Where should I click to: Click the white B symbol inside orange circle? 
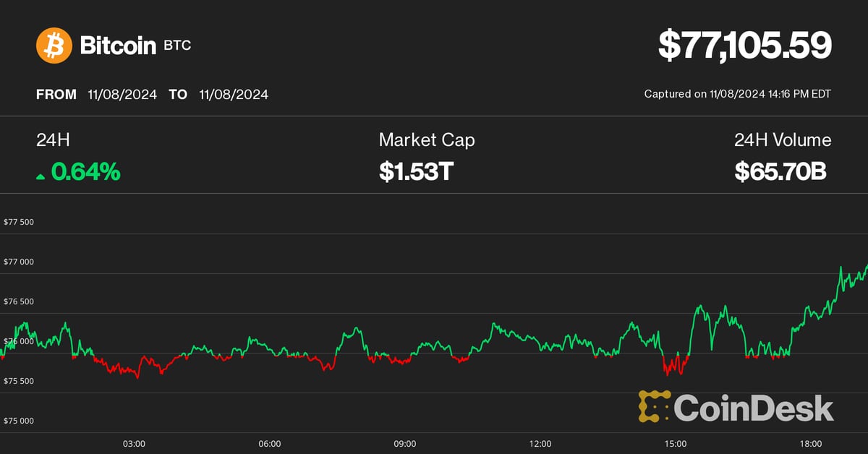[54, 45]
